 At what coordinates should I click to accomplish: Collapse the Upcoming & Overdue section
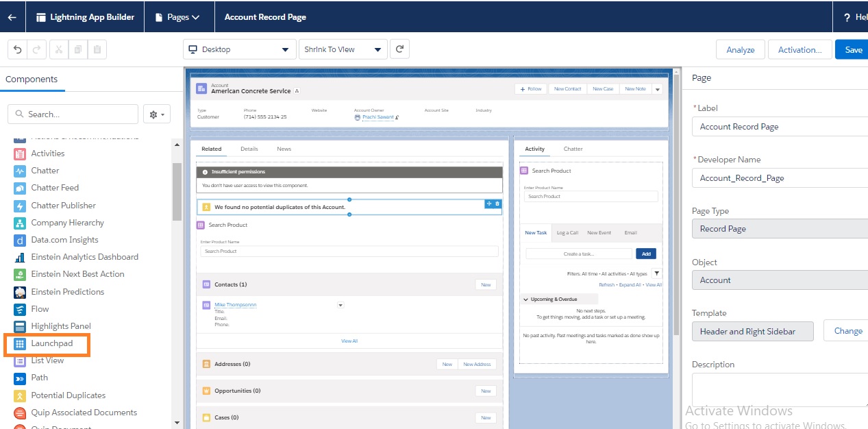525,299
